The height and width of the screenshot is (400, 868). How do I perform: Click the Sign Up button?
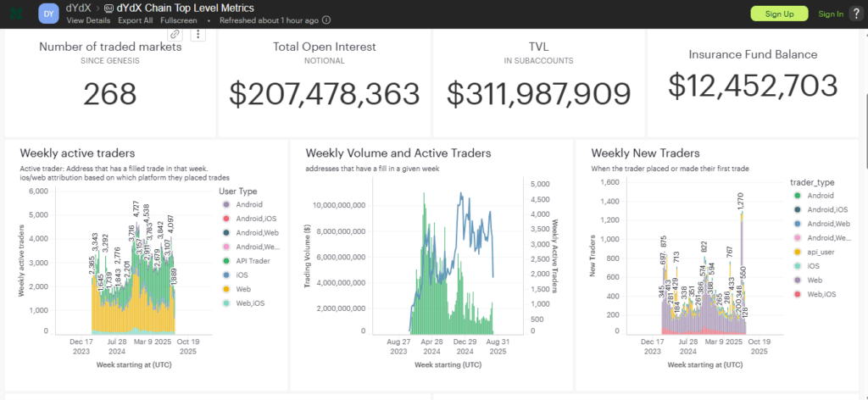point(780,14)
